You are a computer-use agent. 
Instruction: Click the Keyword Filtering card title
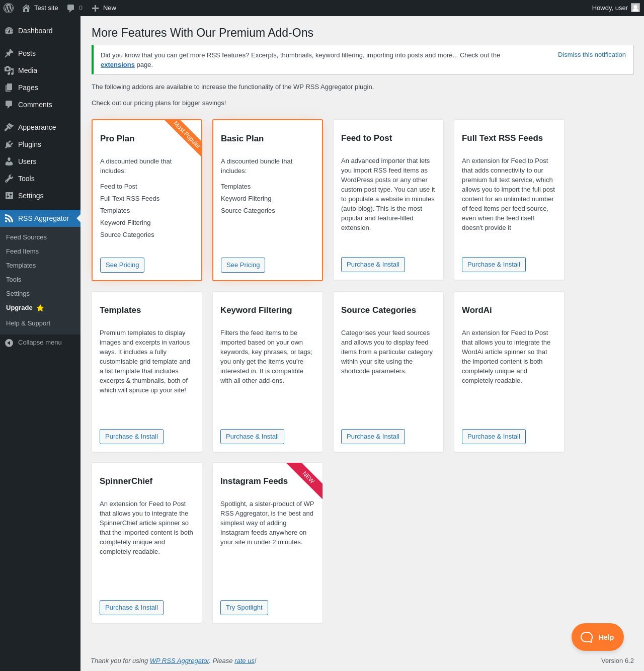coord(256,310)
